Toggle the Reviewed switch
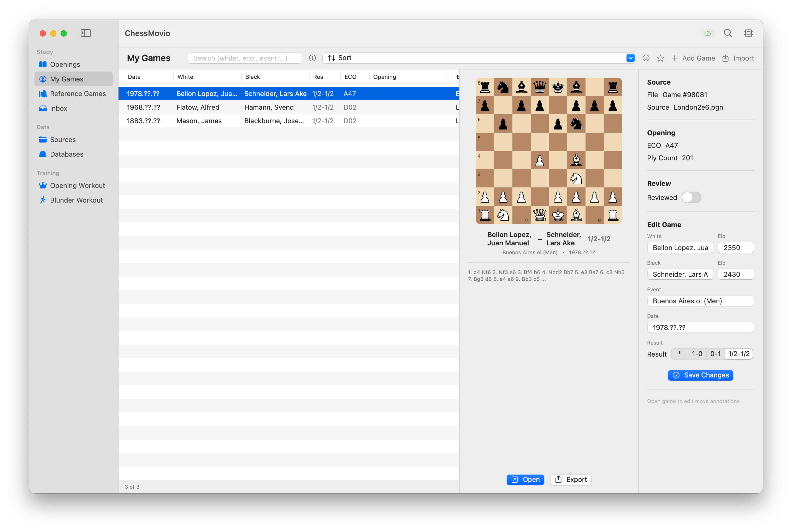The image size is (792, 532). click(x=691, y=197)
